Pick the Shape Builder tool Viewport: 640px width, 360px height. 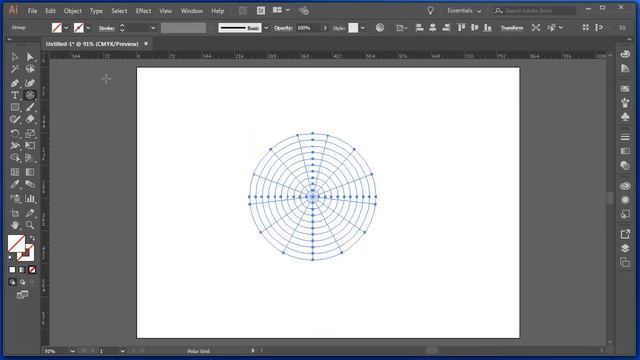coord(15,158)
